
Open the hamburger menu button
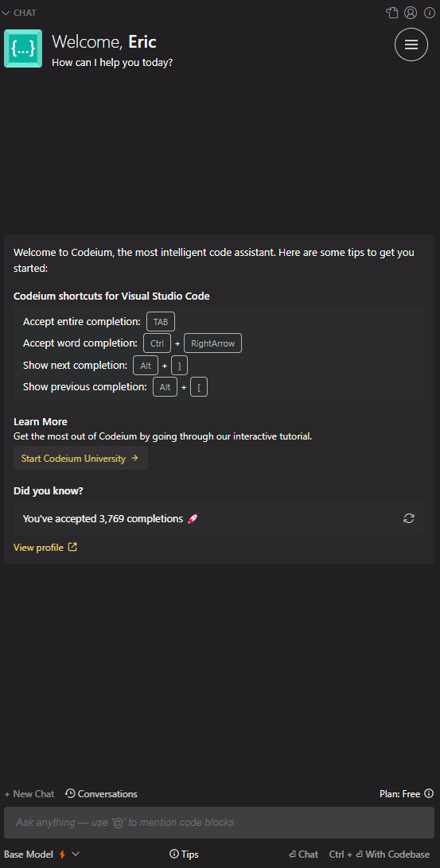[411, 45]
